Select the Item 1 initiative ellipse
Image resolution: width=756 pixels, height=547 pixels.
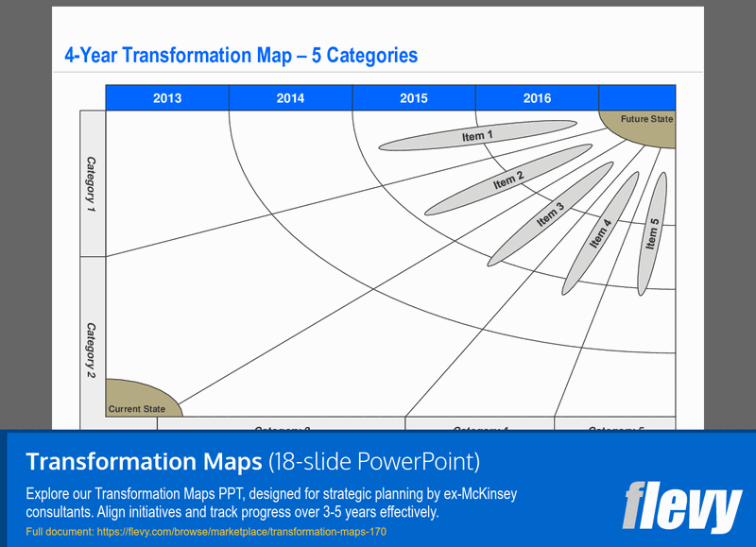click(477, 136)
